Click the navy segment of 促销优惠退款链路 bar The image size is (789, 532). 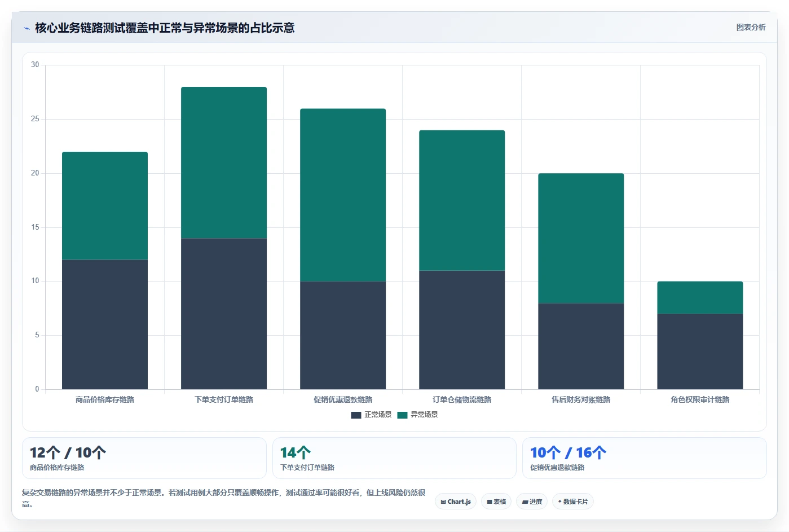pyautogui.click(x=343, y=335)
